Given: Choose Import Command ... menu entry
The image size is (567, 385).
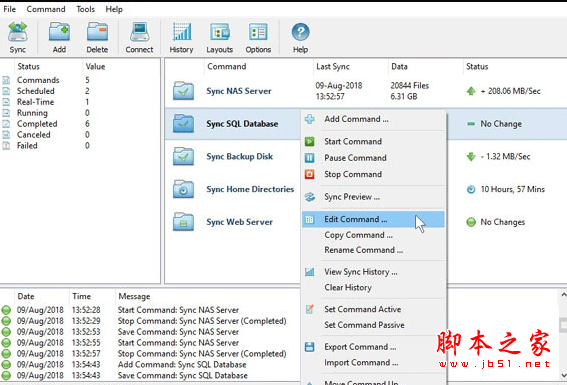Looking at the screenshot, I should point(374,362).
